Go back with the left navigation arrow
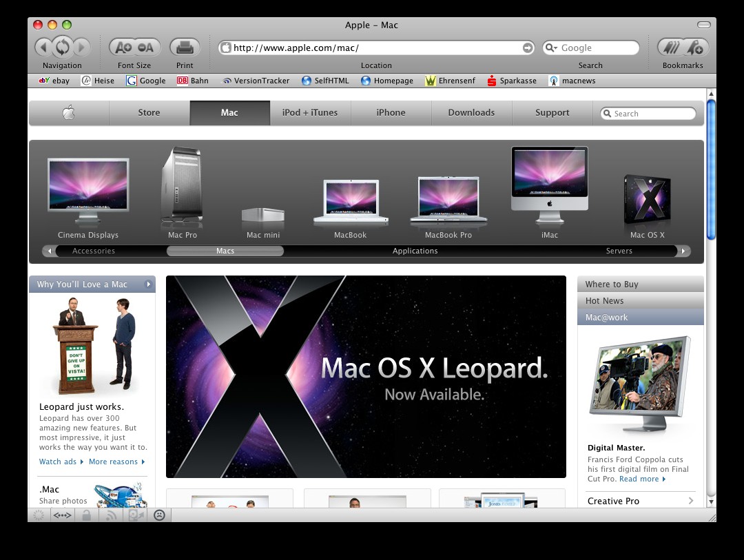The height and width of the screenshot is (560, 744). click(43, 48)
